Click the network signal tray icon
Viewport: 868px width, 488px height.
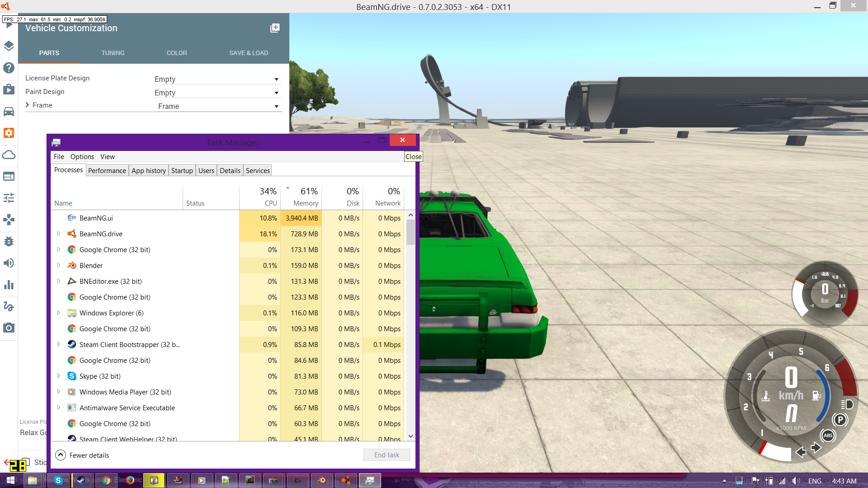pyautogui.click(x=782, y=481)
